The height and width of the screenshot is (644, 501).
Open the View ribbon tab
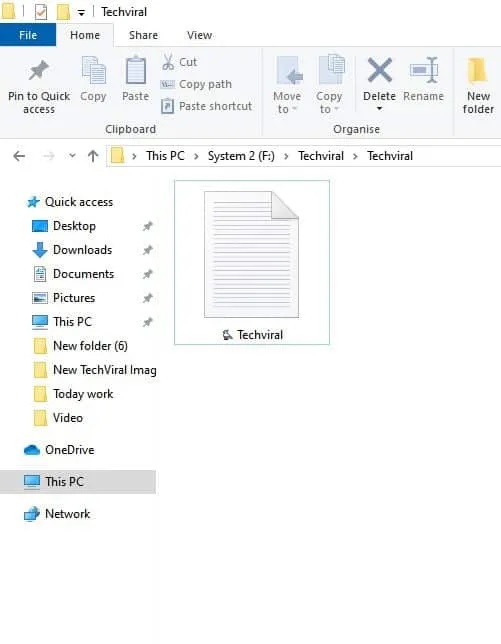coord(200,35)
